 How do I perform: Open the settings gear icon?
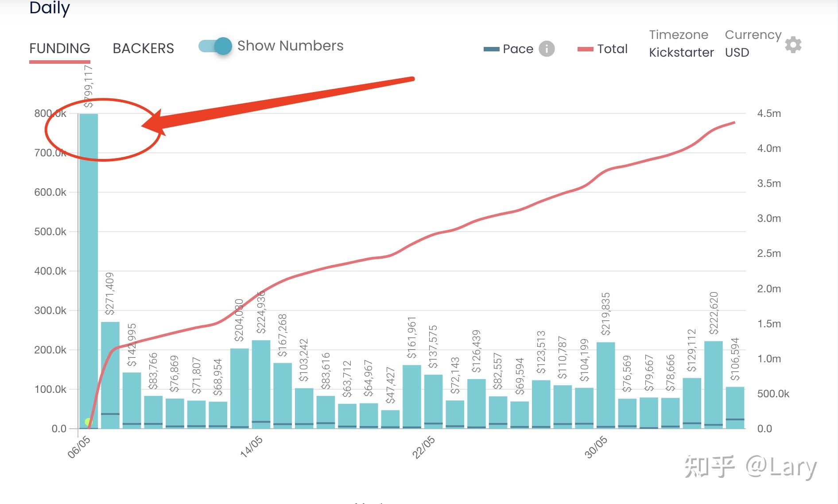click(x=793, y=45)
